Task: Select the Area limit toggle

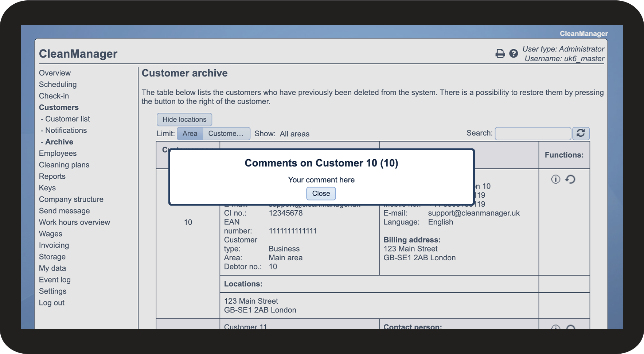Action: point(190,133)
